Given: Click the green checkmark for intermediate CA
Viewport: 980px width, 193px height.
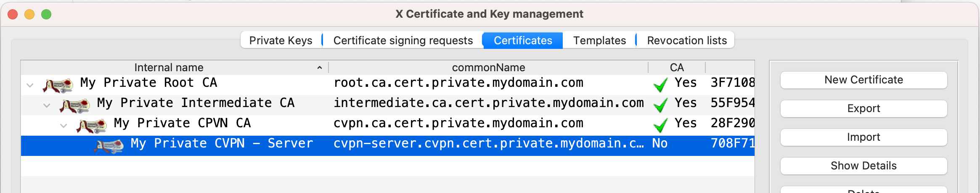Looking at the screenshot, I should (661, 105).
